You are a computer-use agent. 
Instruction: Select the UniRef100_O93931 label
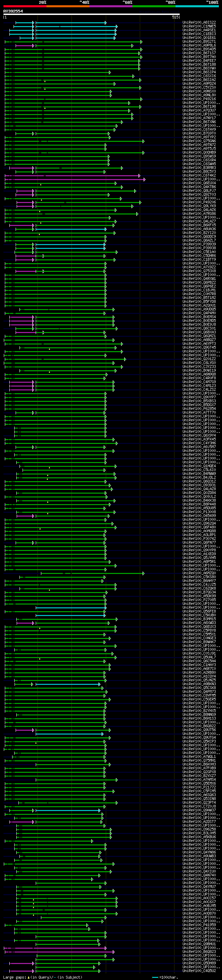(199, 485)
